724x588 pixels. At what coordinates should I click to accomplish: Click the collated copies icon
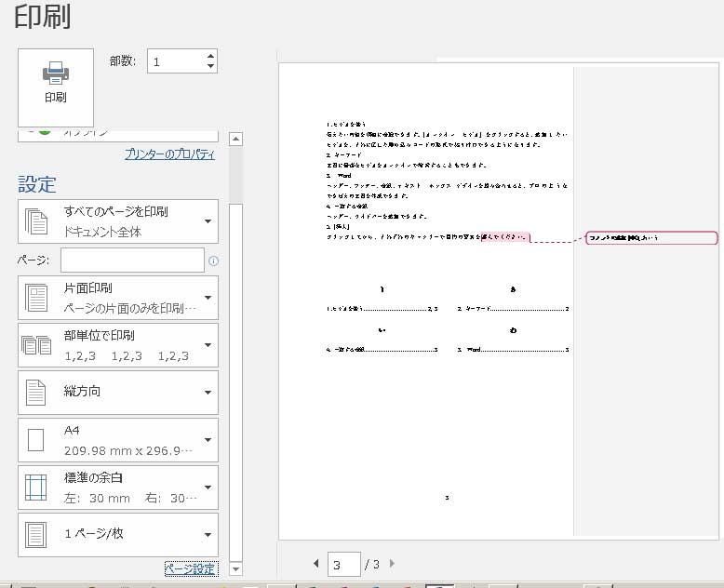[x=36, y=345]
